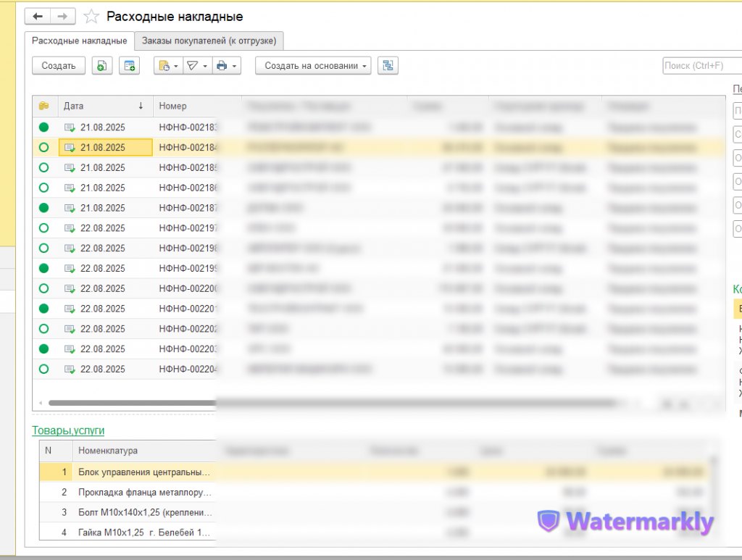Click the create-from-template icon with green plus
The image size is (742, 560).
tap(129, 66)
